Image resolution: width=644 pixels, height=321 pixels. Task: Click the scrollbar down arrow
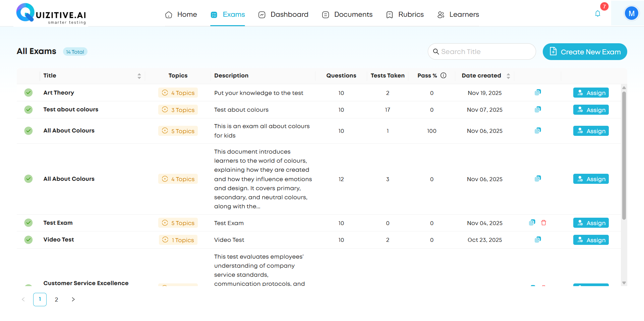(x=624, y=283)
